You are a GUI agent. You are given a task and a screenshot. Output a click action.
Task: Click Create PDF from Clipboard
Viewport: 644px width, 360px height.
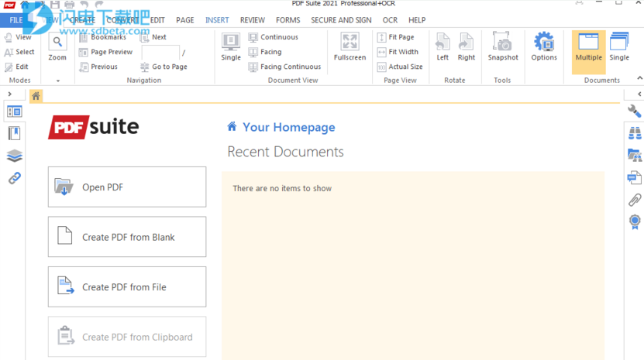(127, 337)
